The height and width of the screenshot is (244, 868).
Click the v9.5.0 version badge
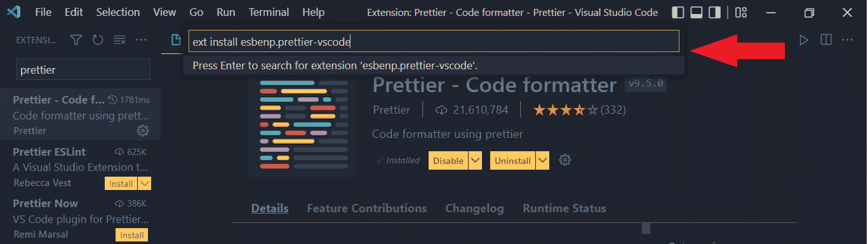pos(646,83)
